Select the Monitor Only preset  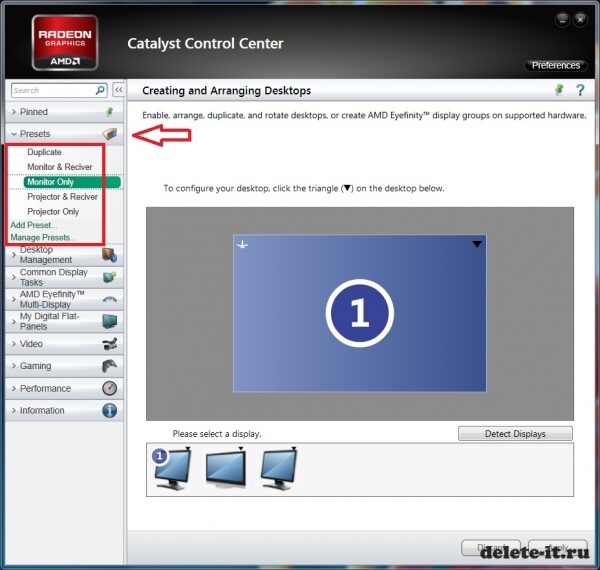point(72,182)
